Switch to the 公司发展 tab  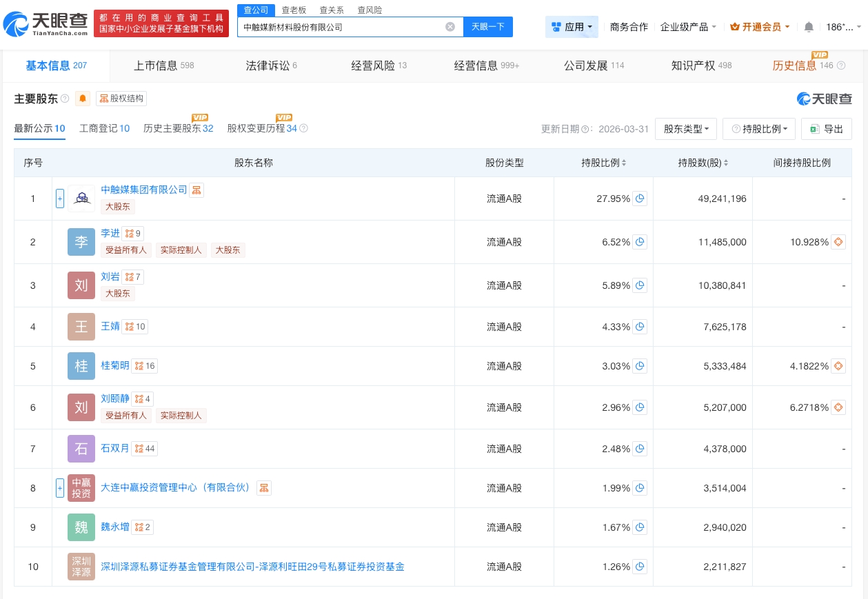(594, 65)
